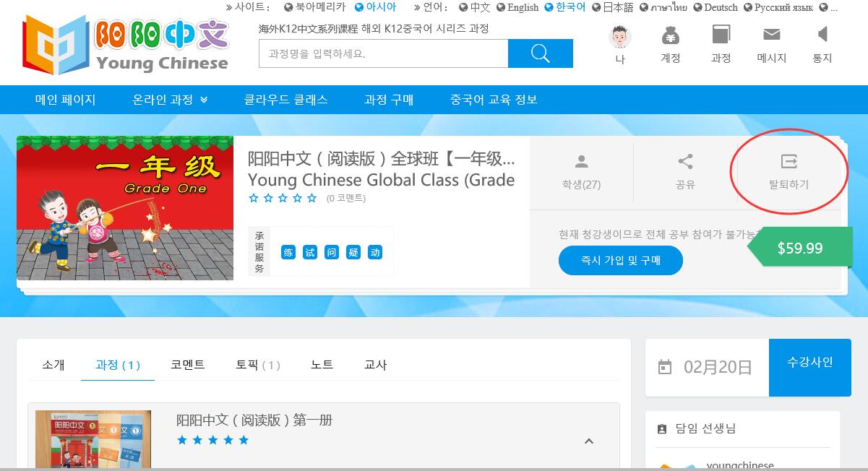Open the youngchinese teacher link
Image resolution: width=868 pixels, height=471 pixels.
pos(740,465)
